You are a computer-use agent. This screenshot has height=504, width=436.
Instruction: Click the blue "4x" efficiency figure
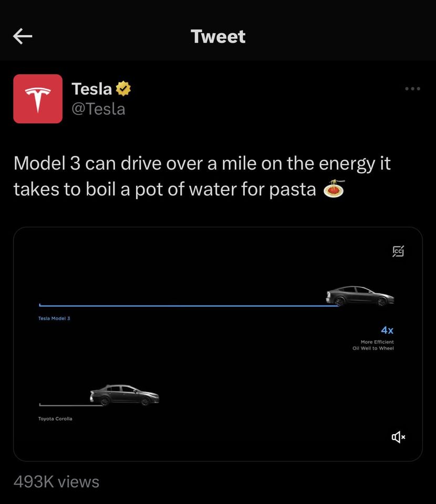click(387, 330)
